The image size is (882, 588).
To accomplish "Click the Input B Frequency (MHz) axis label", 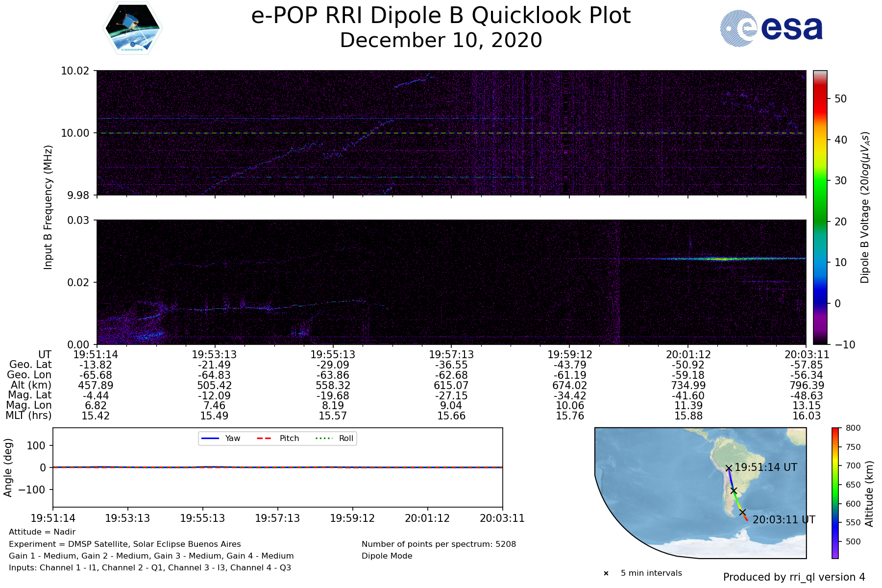I will click(48, 207).
